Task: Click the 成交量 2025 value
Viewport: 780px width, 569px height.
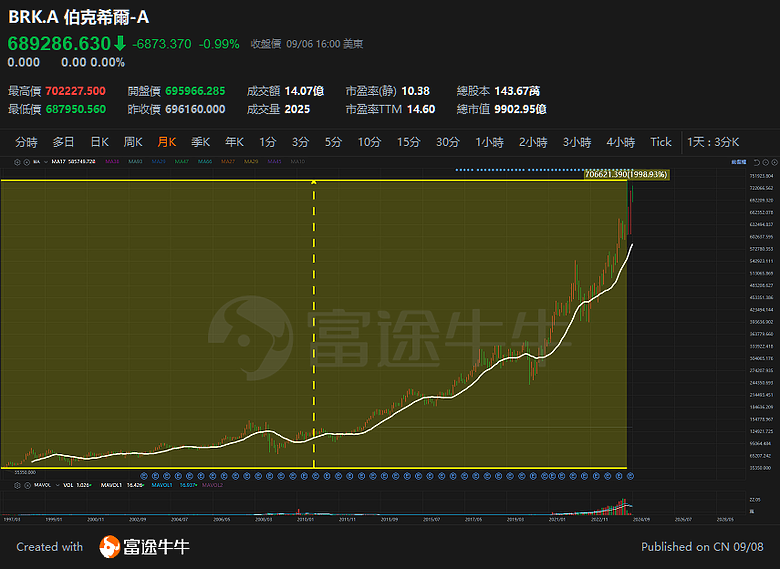Action: point(297,109)
